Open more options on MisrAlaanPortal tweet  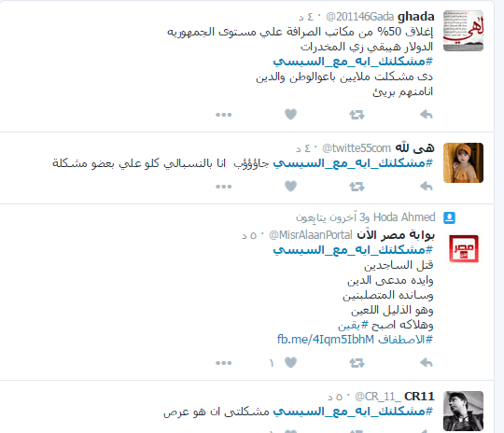[224, 363]
